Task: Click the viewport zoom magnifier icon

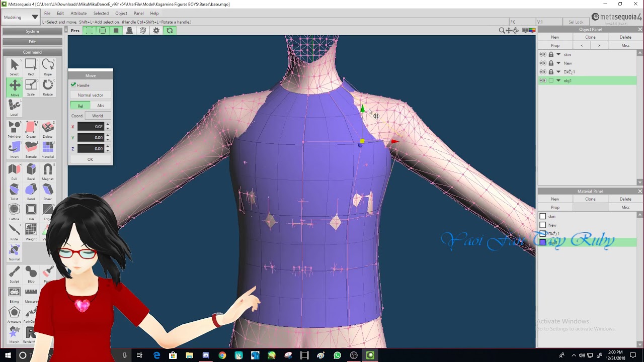Action: pos(502,31)
